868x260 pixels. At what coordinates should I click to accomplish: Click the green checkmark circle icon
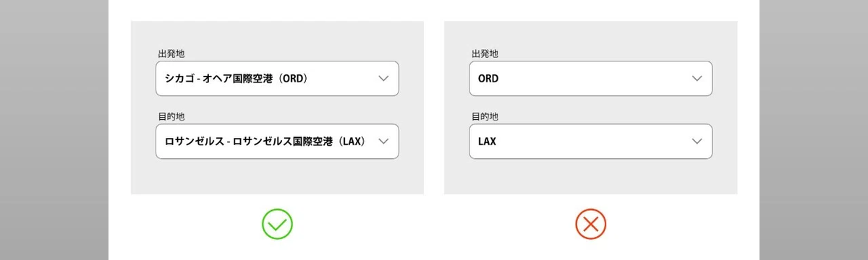(x=277, y=224)
